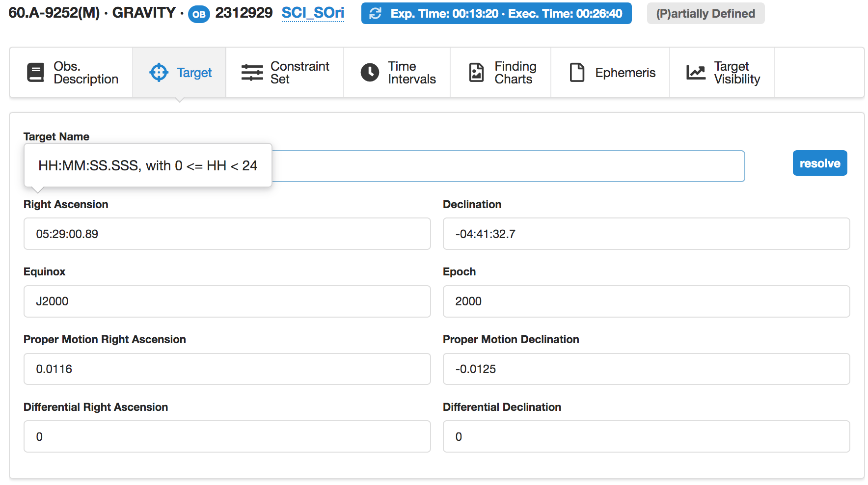Select the Declination input field

(x=646, y=234)
